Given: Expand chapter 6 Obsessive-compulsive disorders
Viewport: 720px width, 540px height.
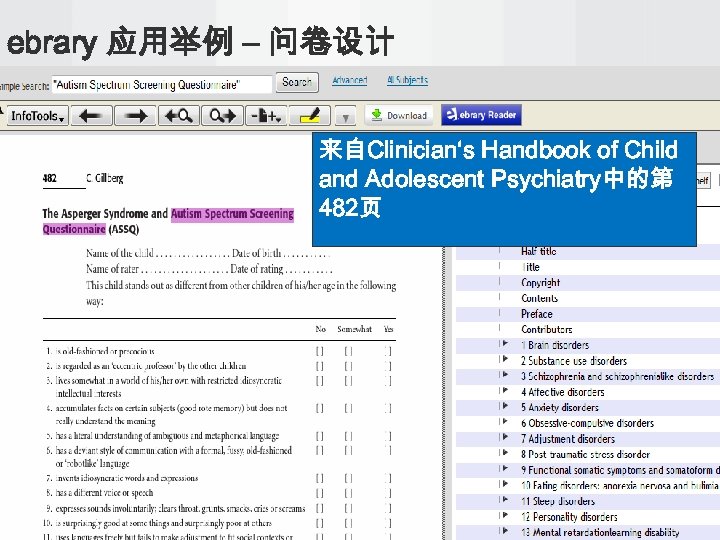Looking at the screenshot, I should (505, 422).
